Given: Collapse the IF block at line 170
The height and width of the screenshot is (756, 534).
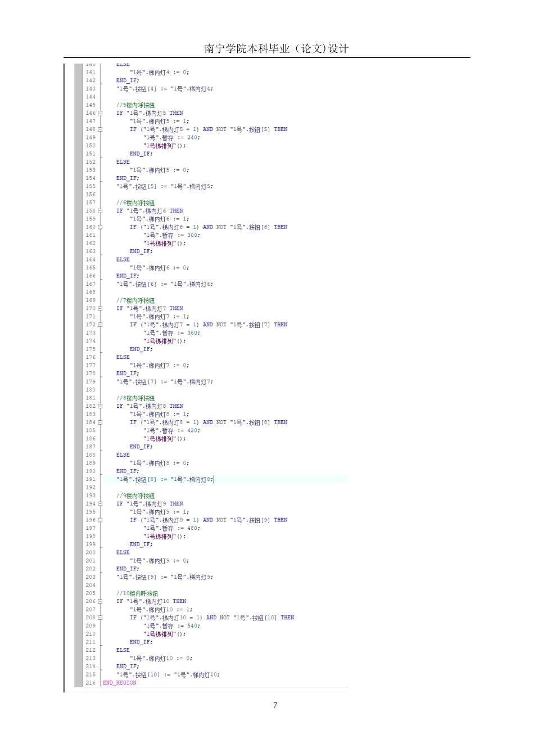Looking at the screenshot, I should pyautogui.click(x=100, y=308).
